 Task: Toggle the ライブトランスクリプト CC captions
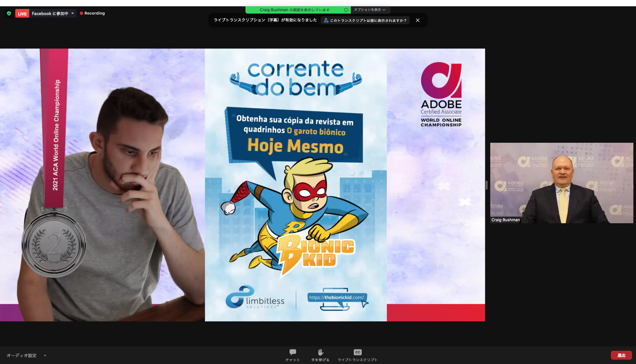coord(357,355)
